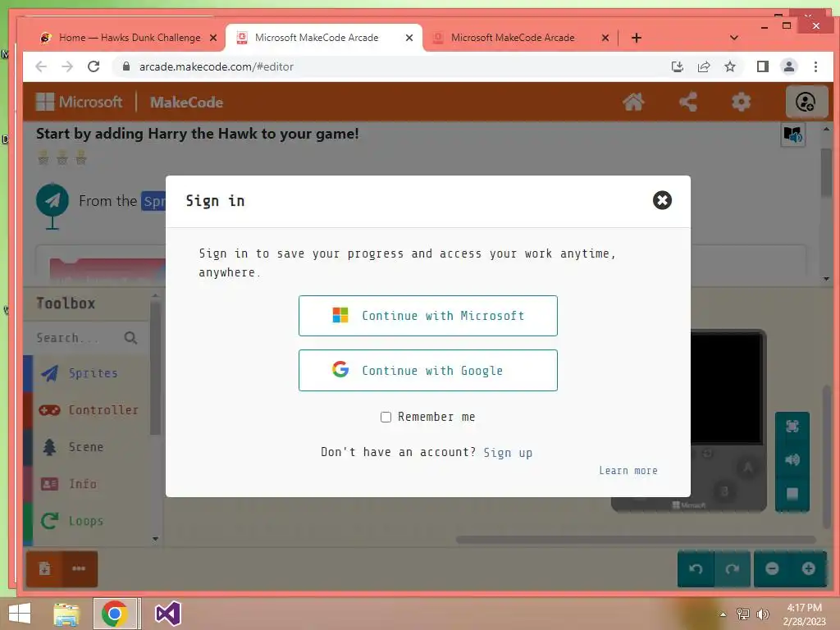Open the Windows Start menu
The image size is (840, 630).
click(20, 614)
